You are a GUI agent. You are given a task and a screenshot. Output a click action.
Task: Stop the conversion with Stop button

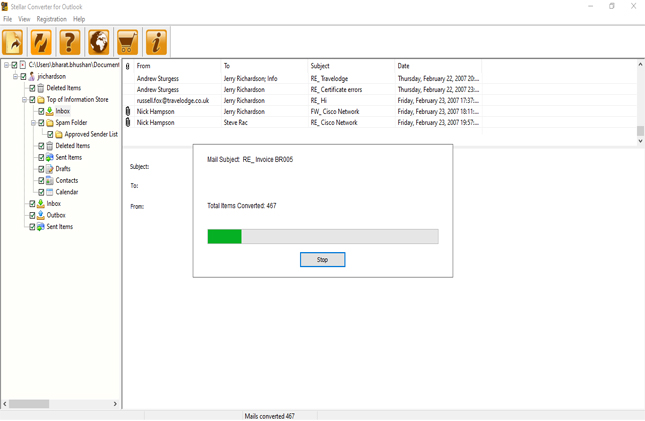pos(322,260)
